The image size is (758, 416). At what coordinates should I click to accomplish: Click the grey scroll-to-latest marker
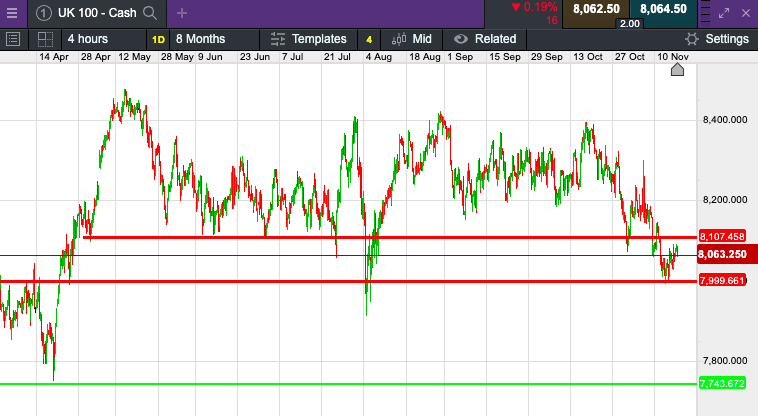click(677, 70)
